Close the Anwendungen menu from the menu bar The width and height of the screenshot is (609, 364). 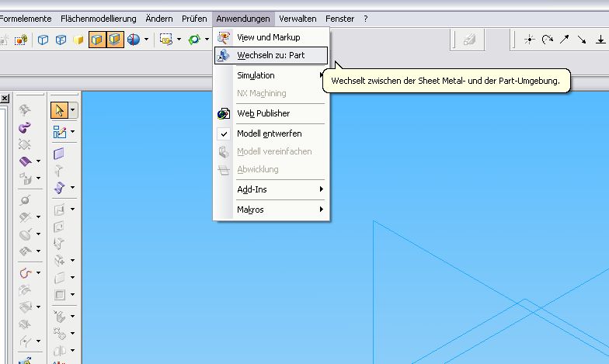[x=243, y=19]
